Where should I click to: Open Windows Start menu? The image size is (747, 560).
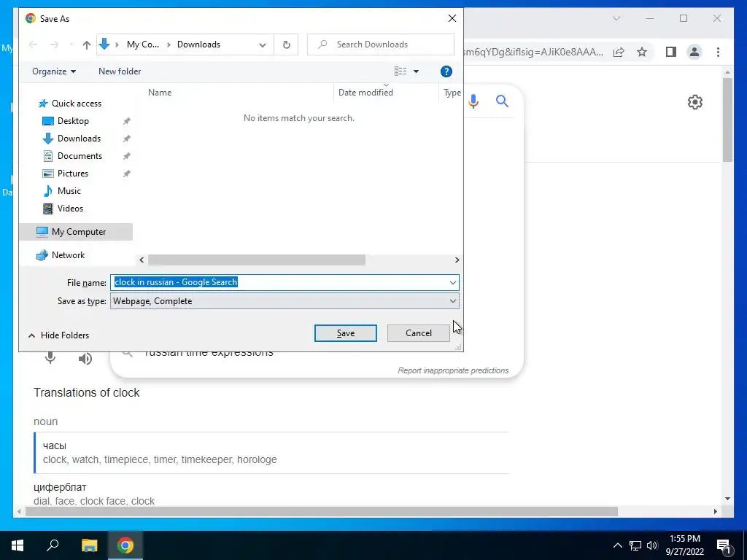pyautogui.click(x=18, y=545)
